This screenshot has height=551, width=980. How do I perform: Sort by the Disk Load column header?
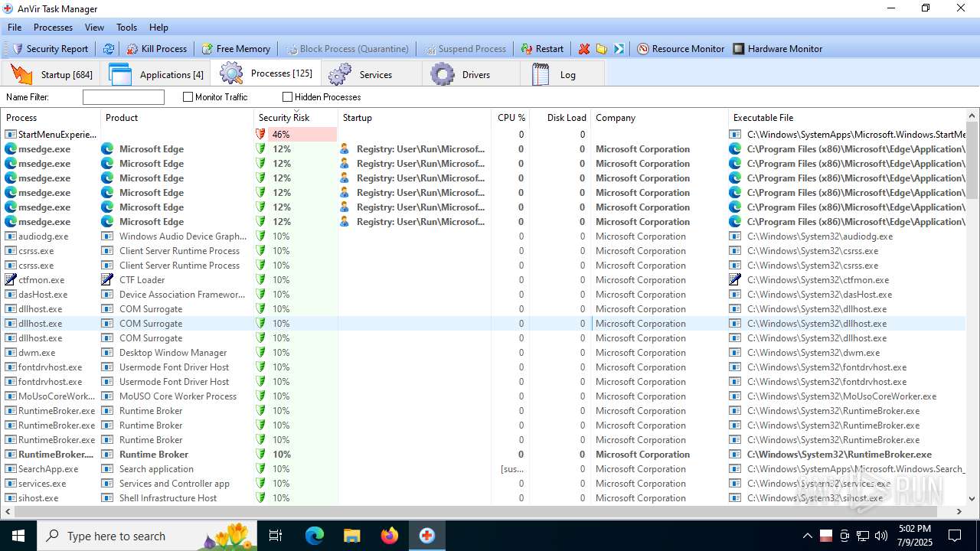[x=560, y=118]
